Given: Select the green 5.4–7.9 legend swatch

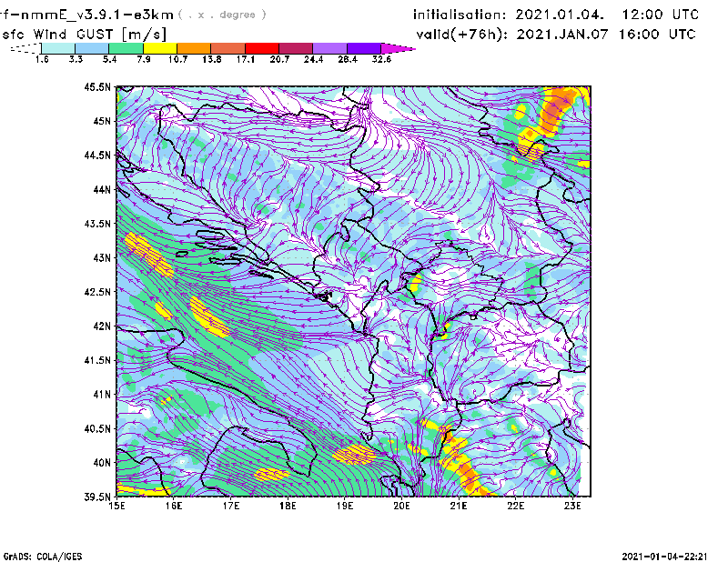Looking at the screenshot, I should point(126,48).
